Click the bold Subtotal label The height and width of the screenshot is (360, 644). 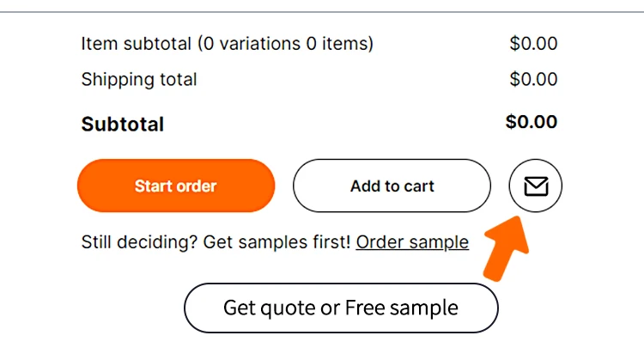point(123,125)
